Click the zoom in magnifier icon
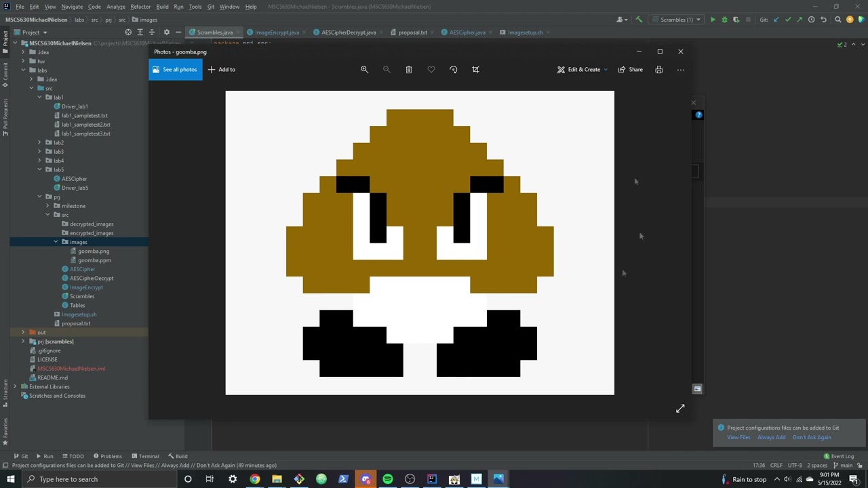The height and width of the screenshot is (488, 868). point(364,69)
